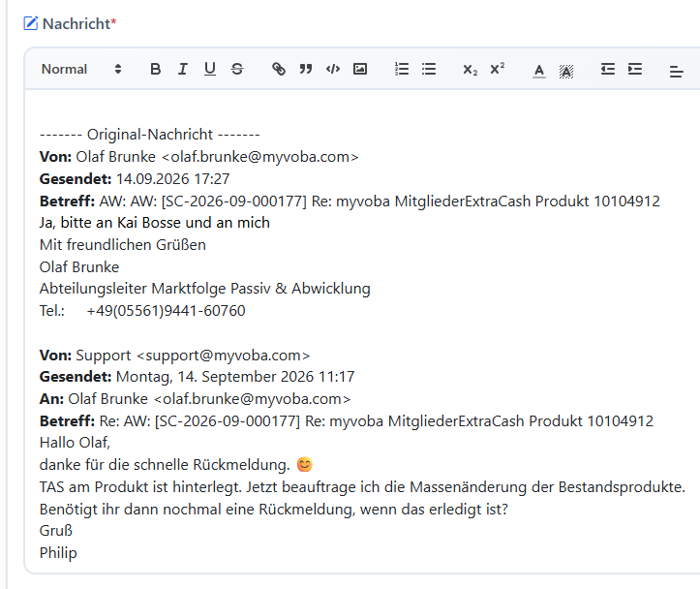Click the Nachricht field label
The image size is (700, 589).
79,23
